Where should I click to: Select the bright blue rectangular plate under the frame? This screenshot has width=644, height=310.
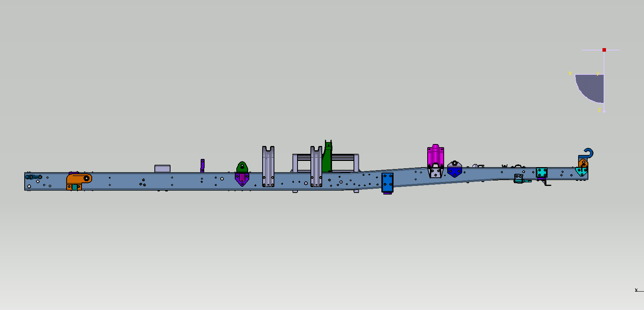(387, 183)
